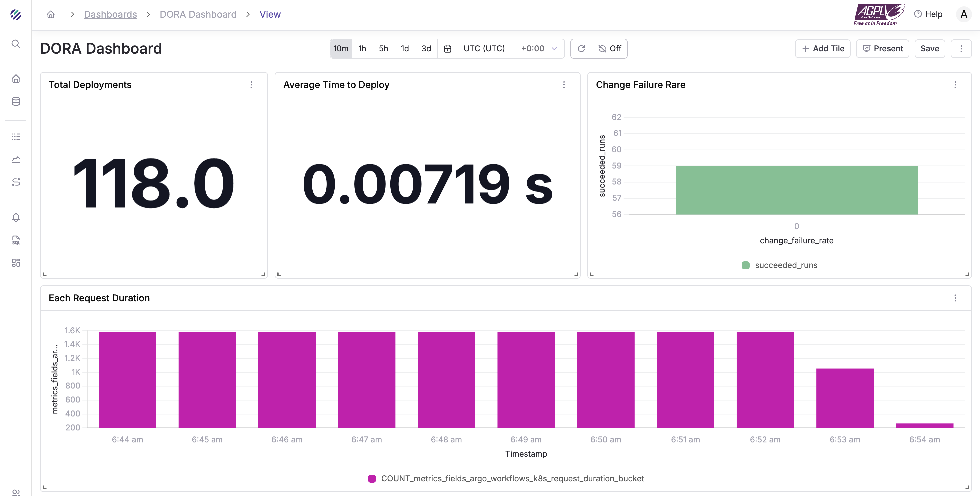The height and width of the screenshot is (496, 980).
Task: Expand the UTC timezone dropdown
Action: [x=510, y=49]
